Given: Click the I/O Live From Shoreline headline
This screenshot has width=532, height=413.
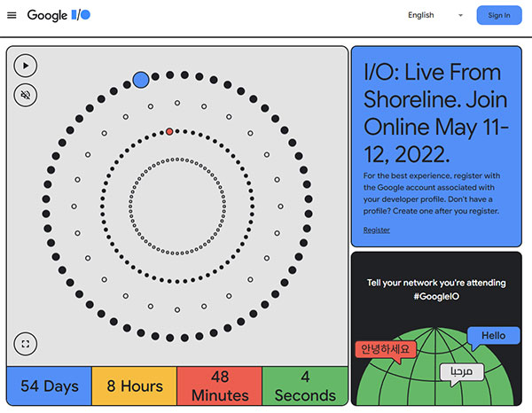Looking at the screenshot, I should click(x=435, y=113).
